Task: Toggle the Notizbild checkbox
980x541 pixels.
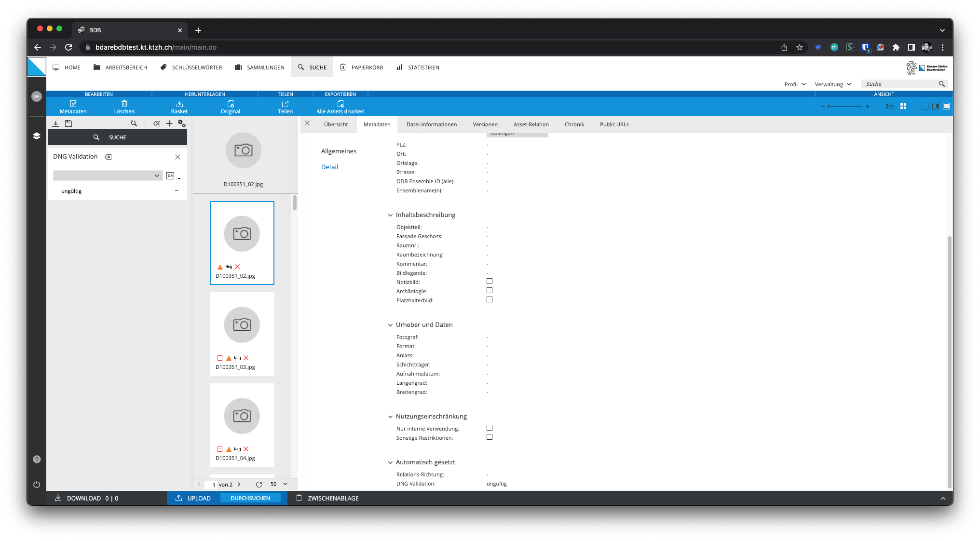Action: pos(490,281)
